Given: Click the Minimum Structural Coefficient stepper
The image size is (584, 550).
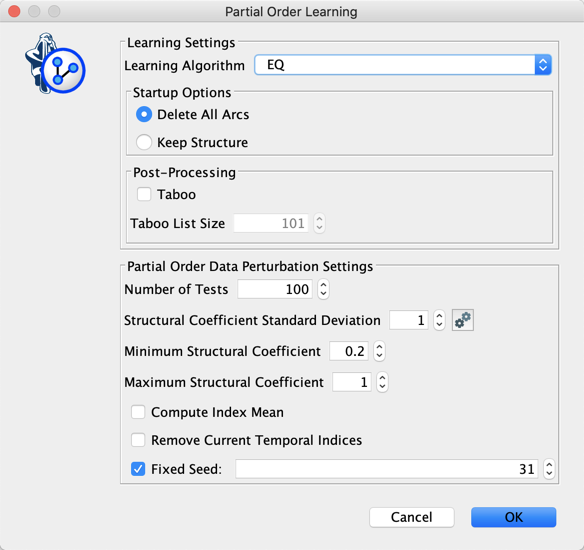Looking at the screenshot, I should 379,351.
